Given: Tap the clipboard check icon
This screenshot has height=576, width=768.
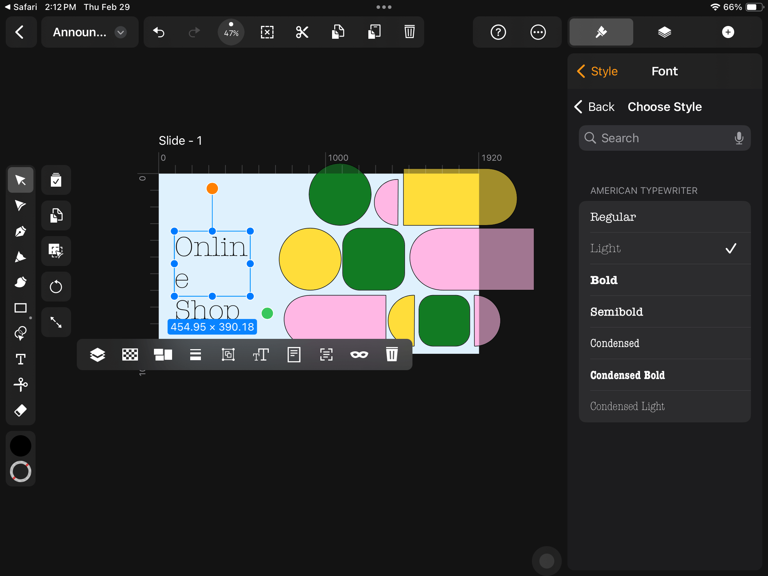Looking at the screenshot, I should coord(56,180).
